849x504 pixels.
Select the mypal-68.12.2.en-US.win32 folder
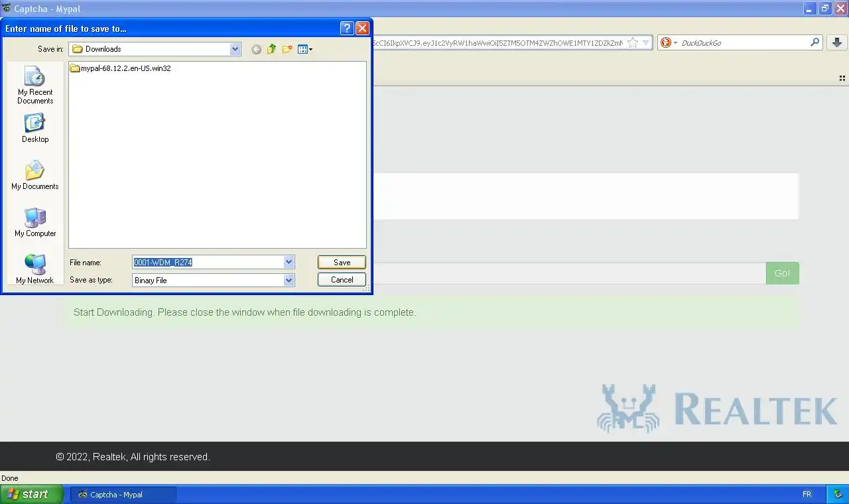(x=121, y=68)
